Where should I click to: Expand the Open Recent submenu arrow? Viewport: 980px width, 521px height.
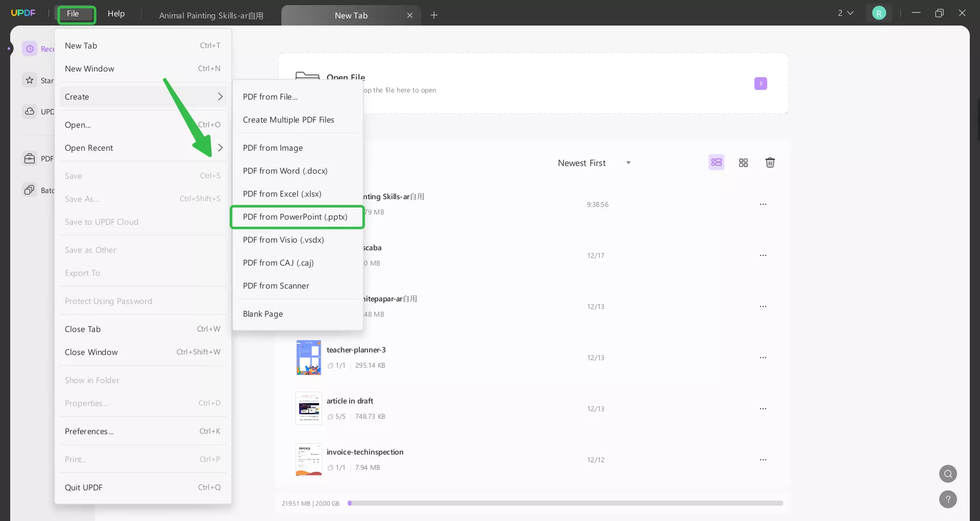tap(220, 148)
